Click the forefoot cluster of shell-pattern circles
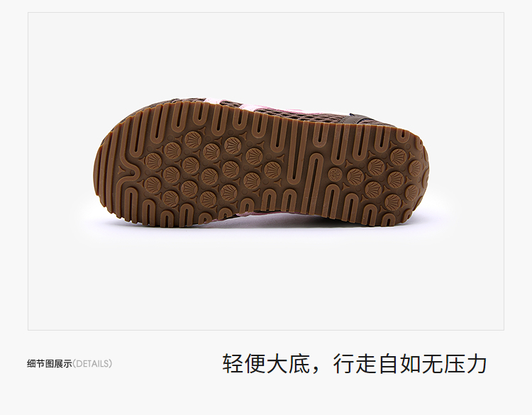This screenshot has height=415, width=532. coord(212,169)
